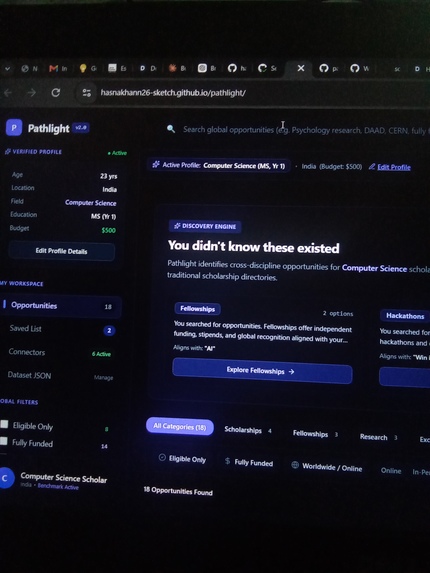Click the green Active status indicator
This screenshot has height=573, width=430.
tap(117, 153)
